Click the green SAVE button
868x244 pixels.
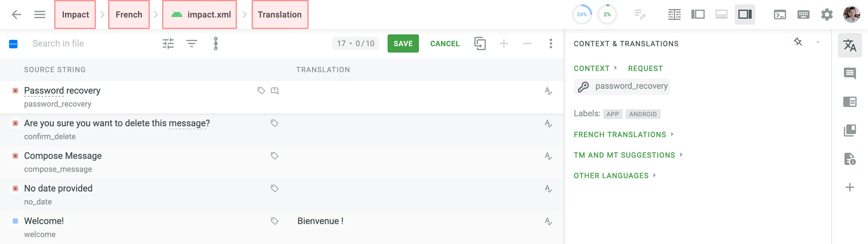(403, 43)
